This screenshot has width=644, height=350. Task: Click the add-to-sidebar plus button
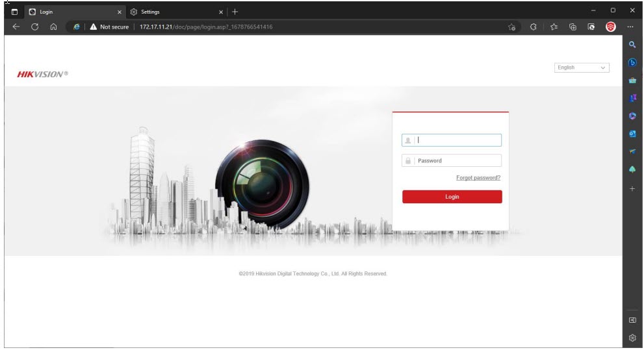pos(632,188)
